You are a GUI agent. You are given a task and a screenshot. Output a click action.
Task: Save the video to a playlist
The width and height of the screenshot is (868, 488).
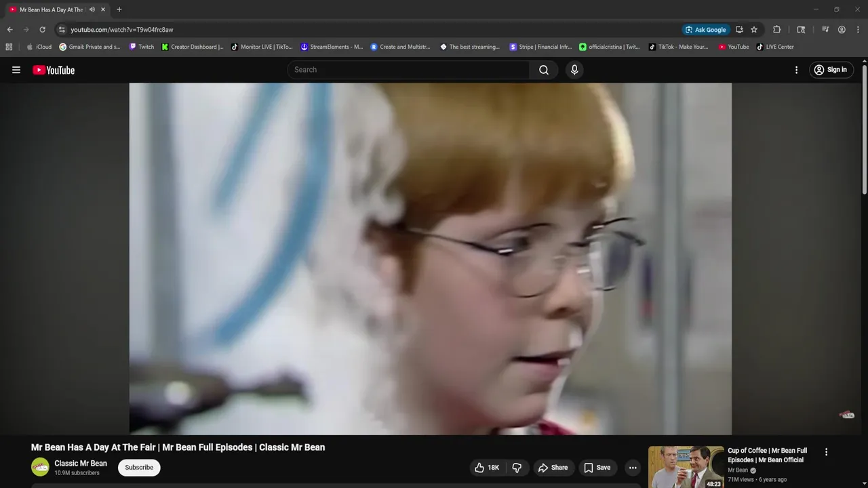click(597, 468)
